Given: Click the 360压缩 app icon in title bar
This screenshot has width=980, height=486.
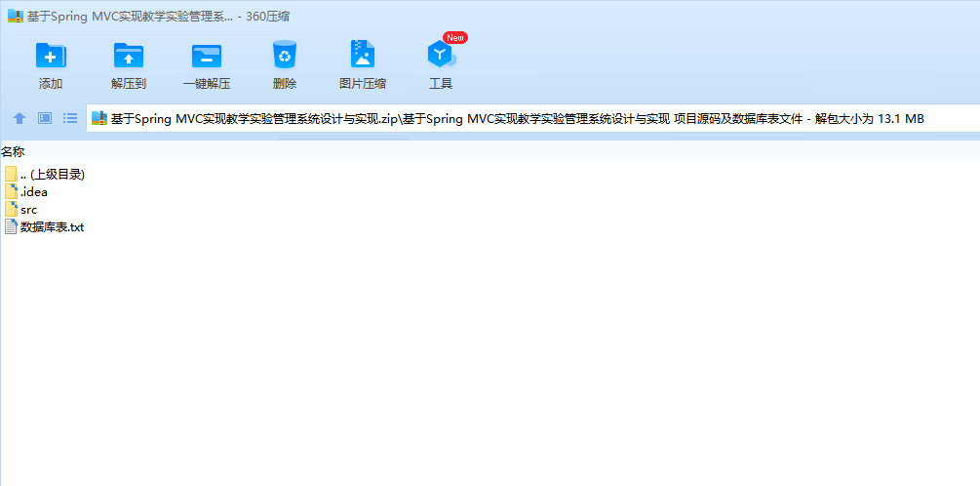Looking at the screenshot, I should point(16,17).
